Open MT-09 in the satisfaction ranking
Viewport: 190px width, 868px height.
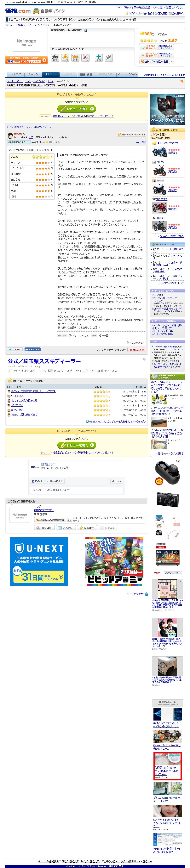tap(160, 162)
